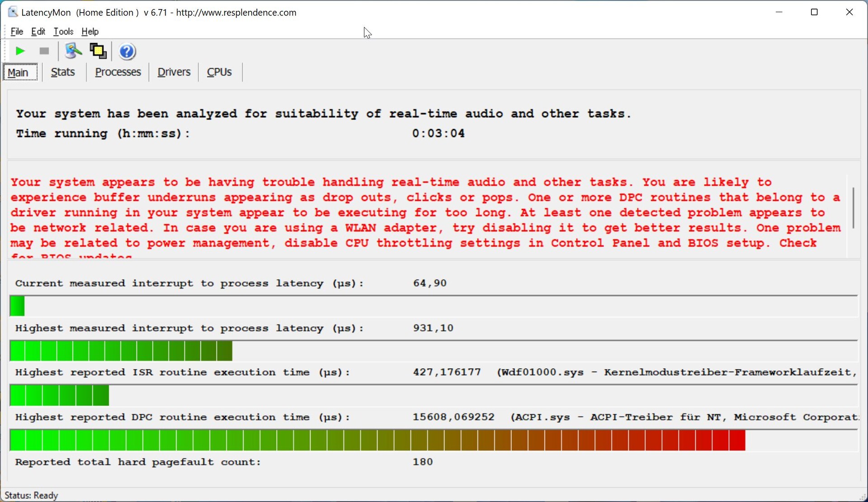The width and height of the screenshot is (868, 502).
Task: Click the red warning message text
Action: [x=425, y=212]
